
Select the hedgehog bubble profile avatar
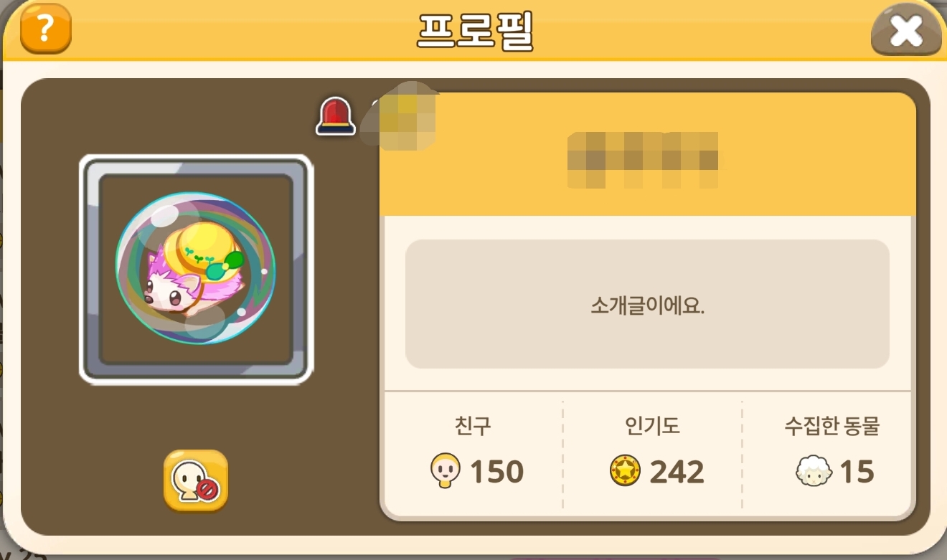[195, 268]
